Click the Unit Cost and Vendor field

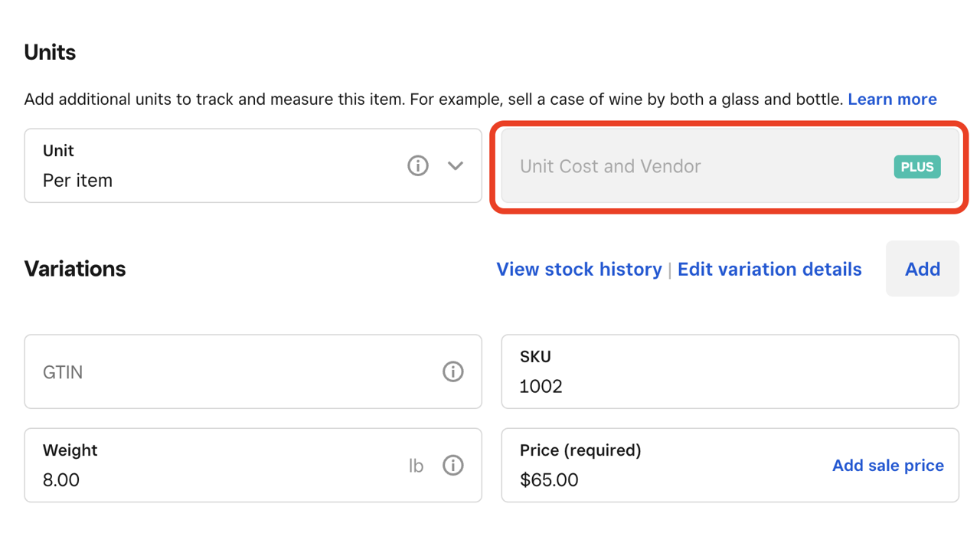pyautogui.click(x=689, y=167)
